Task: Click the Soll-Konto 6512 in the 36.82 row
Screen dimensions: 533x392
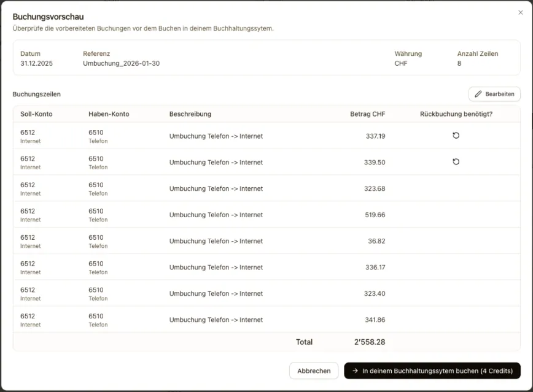Action: tap(28, 237)
